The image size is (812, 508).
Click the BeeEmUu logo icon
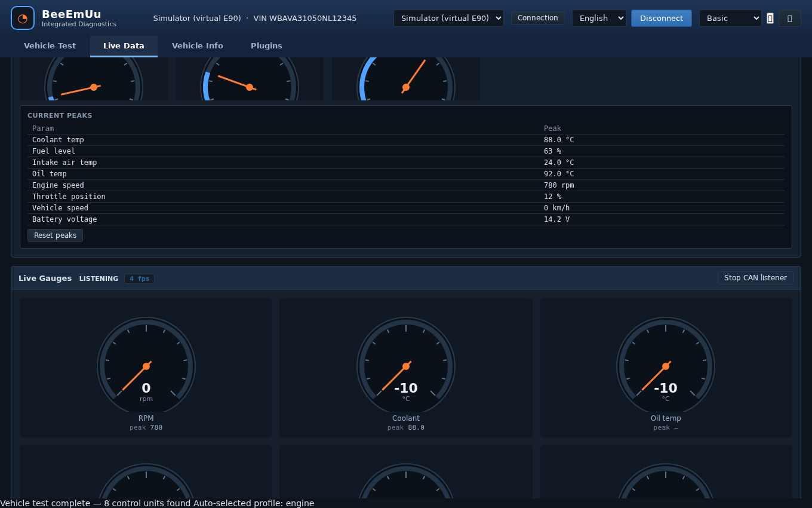point(23,18)
